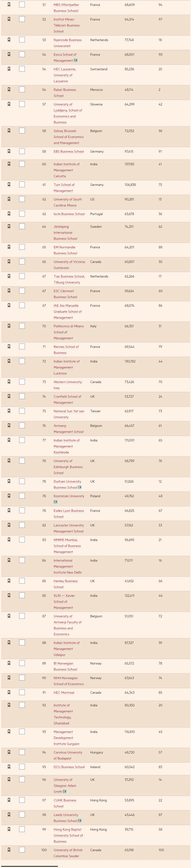
Task: Click the country cell Taiwan
Action: point(95,411)
